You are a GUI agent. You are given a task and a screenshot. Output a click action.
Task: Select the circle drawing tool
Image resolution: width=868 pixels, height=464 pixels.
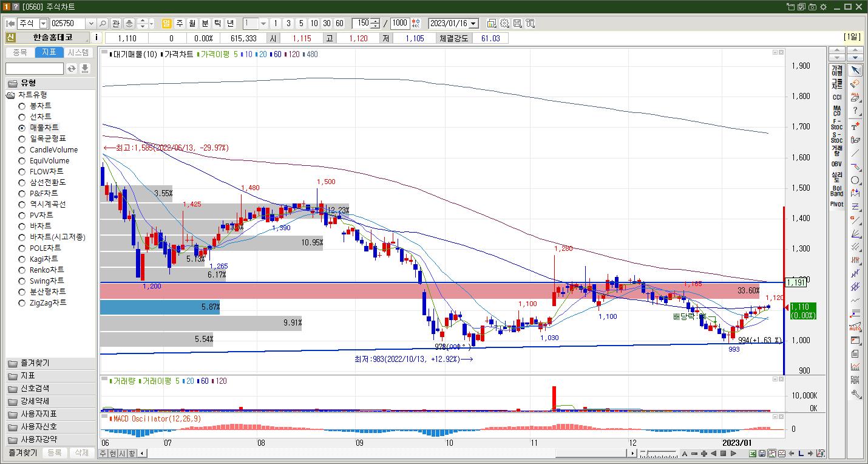click(855, 180)
